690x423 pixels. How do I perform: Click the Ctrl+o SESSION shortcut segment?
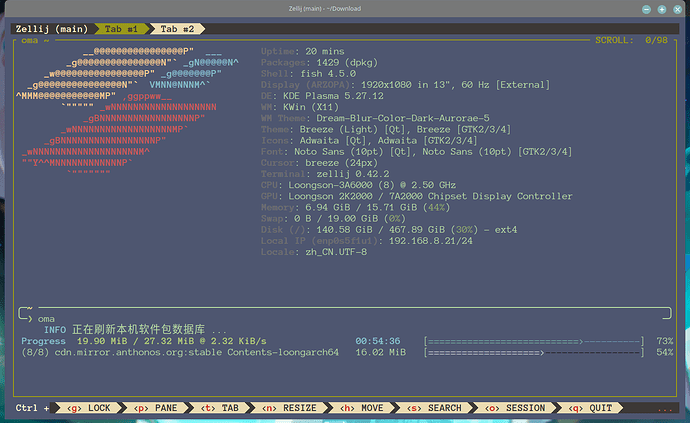pyautogui.click(x=515, y=408)
